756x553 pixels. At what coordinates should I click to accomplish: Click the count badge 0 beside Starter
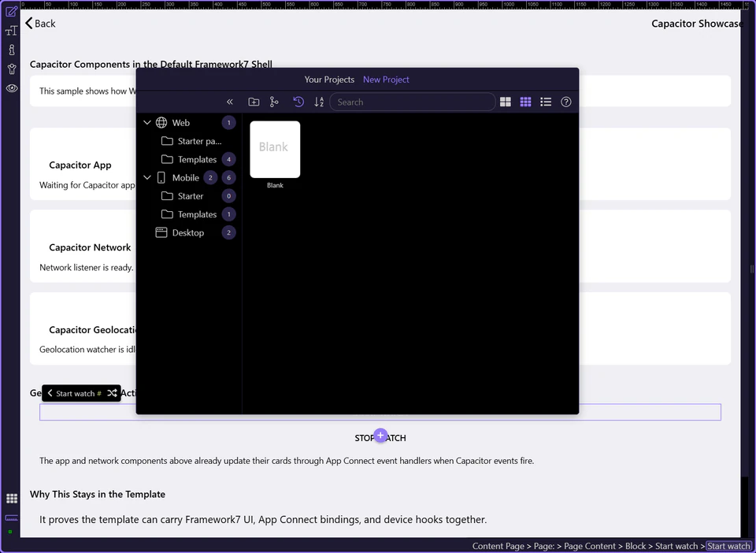point(228,195)
